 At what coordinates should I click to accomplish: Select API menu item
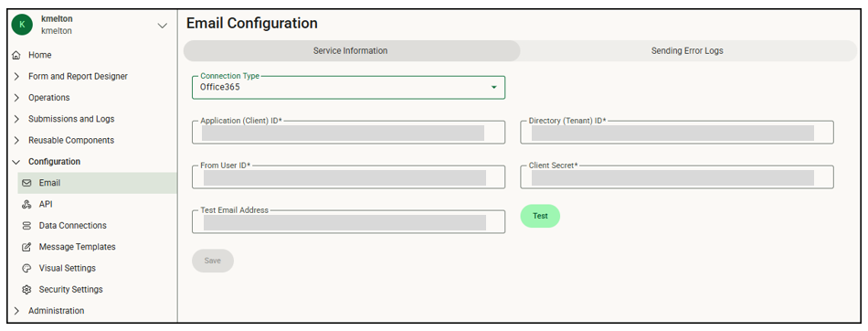(x=46, y=204)
